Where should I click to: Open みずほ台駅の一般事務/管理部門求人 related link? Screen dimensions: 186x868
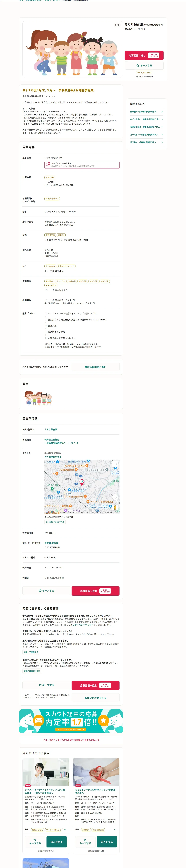tap(145, 119)
